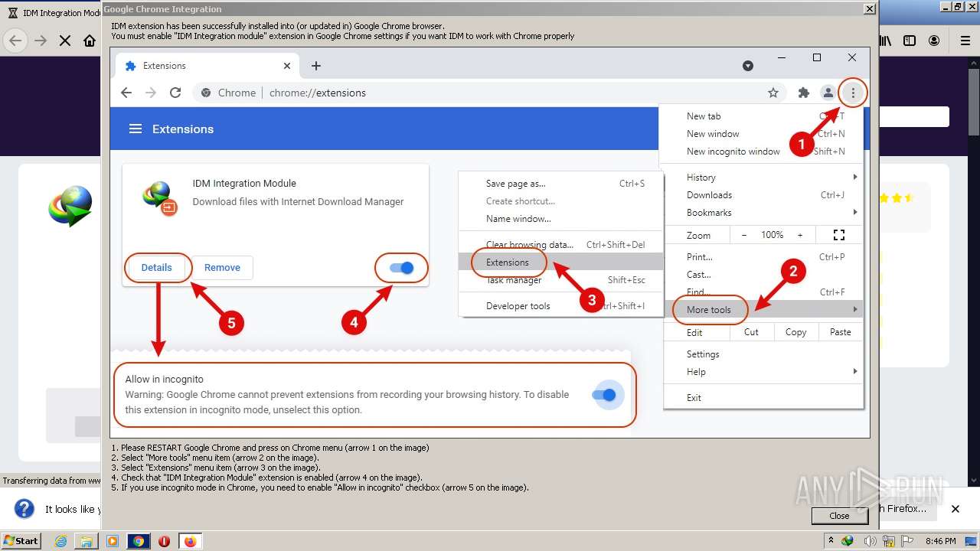Launch Internet Explorer from the taskbar
Image resolution: width=980 pixels, height=551 pixels.
pyautogui.click(x=60, y=541)
